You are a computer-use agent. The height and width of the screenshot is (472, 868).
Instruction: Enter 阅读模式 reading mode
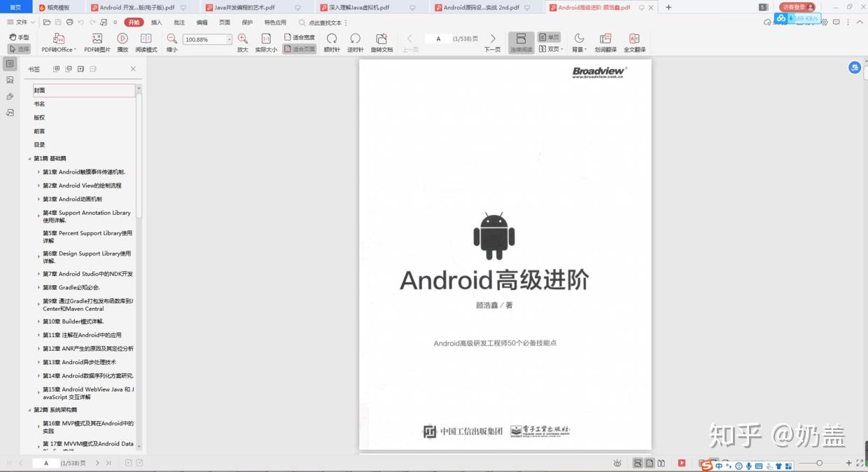(x=146, y=42)
